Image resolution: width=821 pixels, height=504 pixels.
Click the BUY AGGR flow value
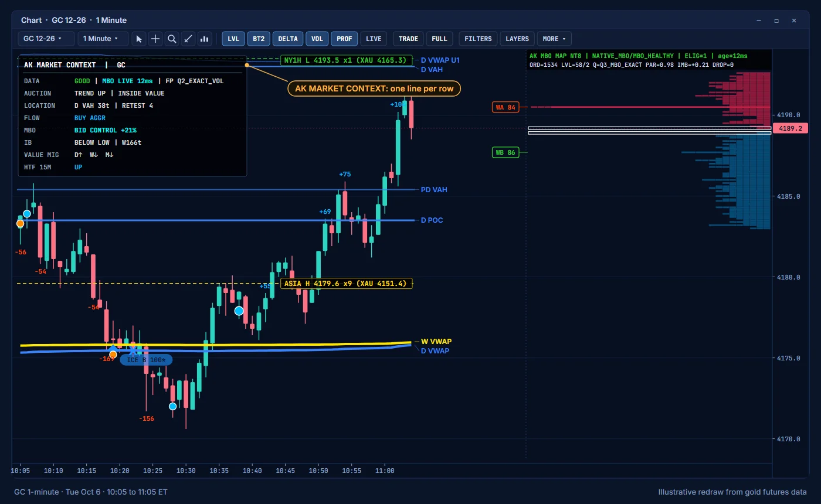90,118
